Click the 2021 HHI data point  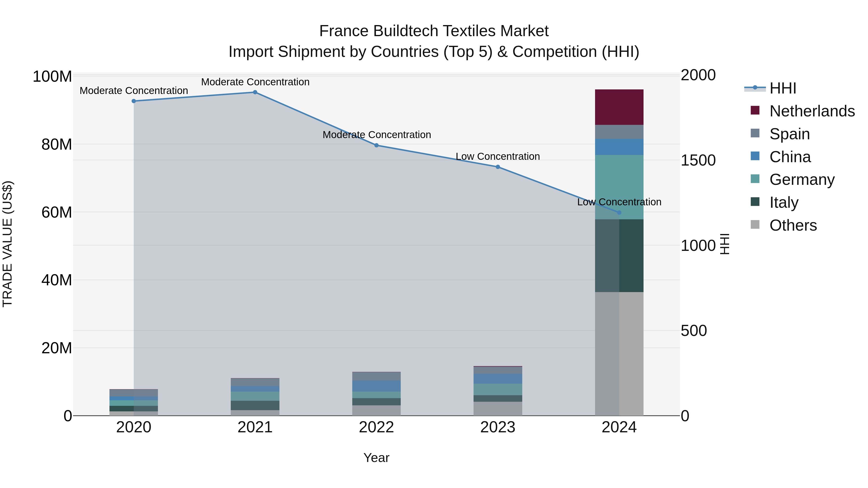point(255,92)
